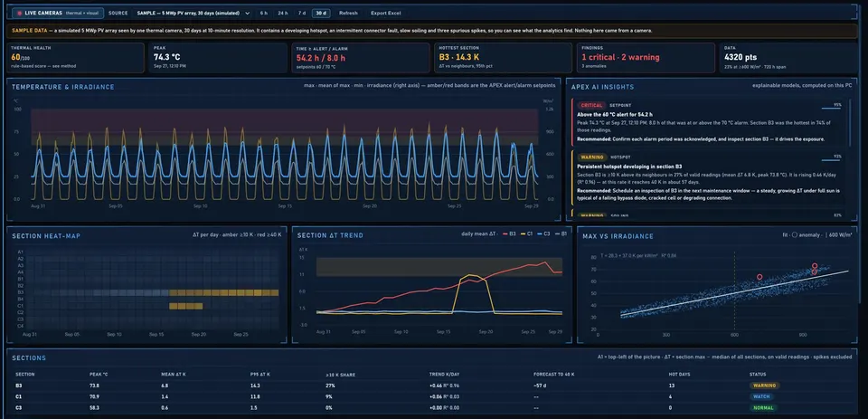Click the Data 4320 pts value
The image size is (868, 419).
741,57
